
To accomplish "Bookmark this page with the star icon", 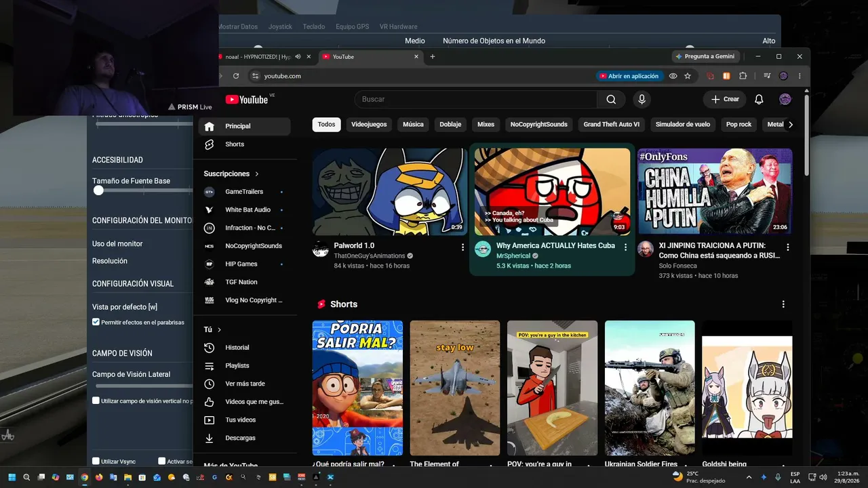I will point(688,76).
